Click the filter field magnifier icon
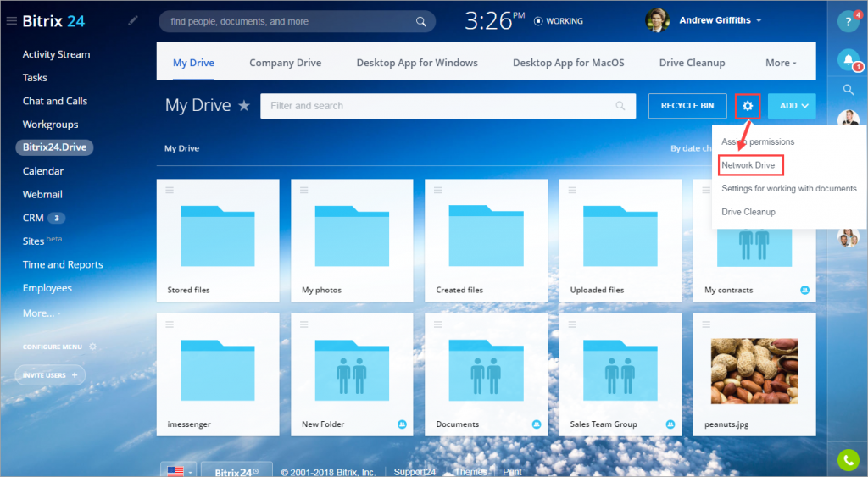Screen dimensions: 868x477 pos(620,106)
